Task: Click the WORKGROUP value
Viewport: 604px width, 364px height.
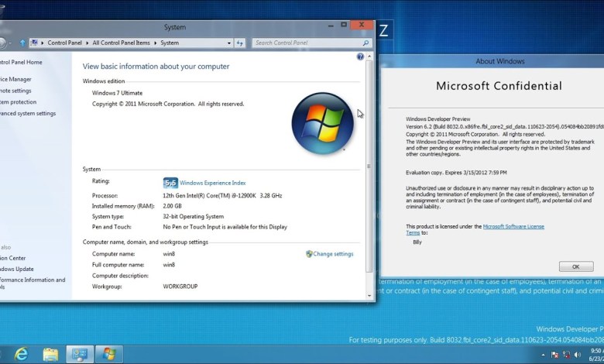Action: (x=180, y=287)
